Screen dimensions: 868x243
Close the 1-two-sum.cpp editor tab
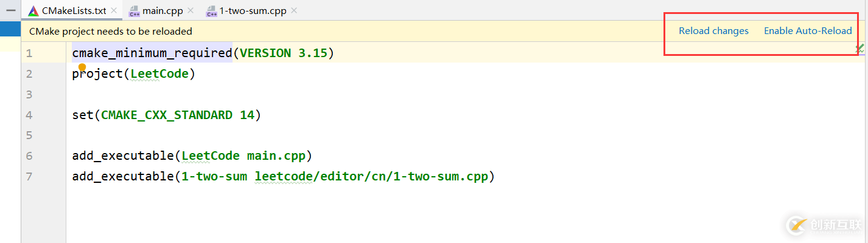point(294,11)
